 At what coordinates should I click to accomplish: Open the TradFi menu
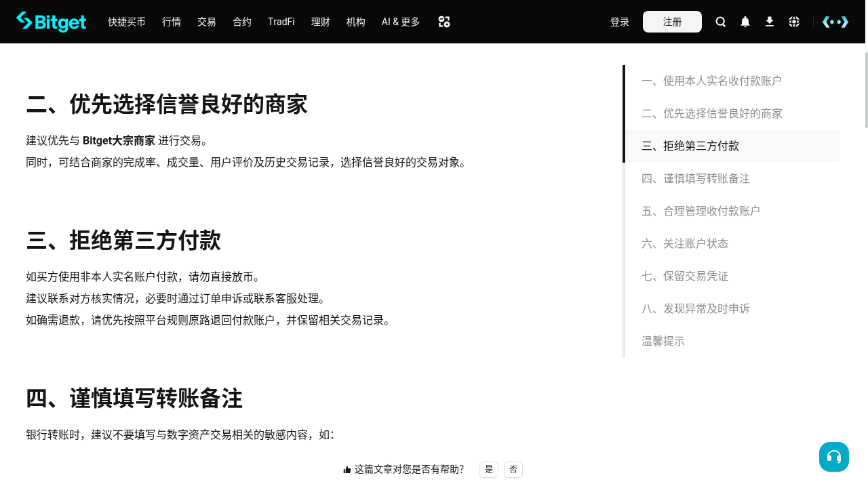(281, 22)
